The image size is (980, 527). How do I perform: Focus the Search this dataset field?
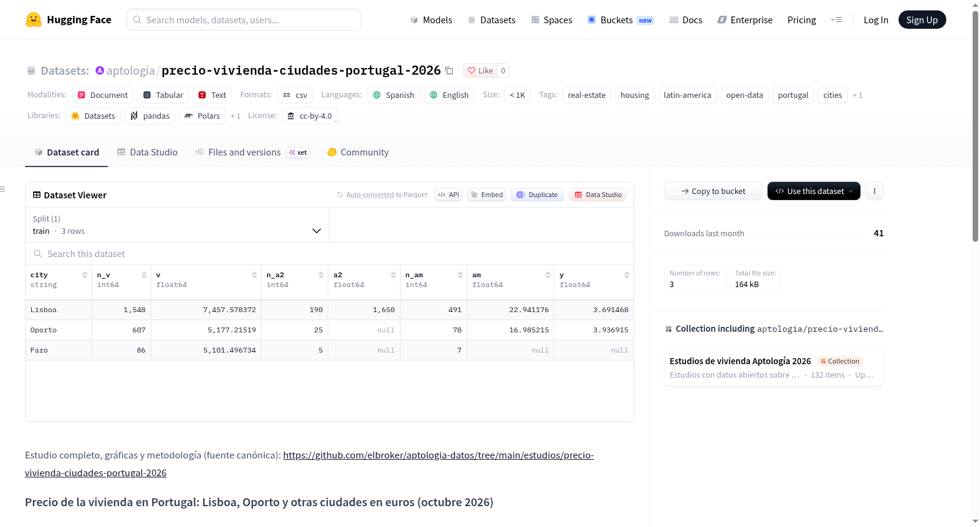coord(330,253)
